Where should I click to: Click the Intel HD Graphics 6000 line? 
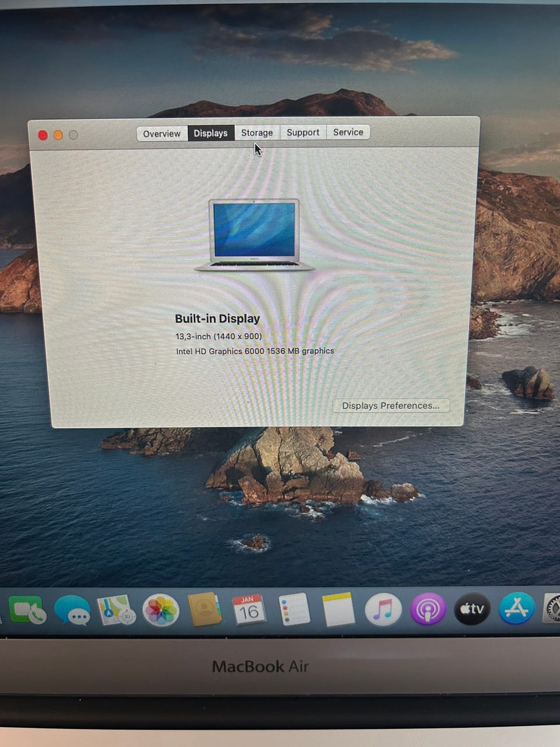coord(255,351)
